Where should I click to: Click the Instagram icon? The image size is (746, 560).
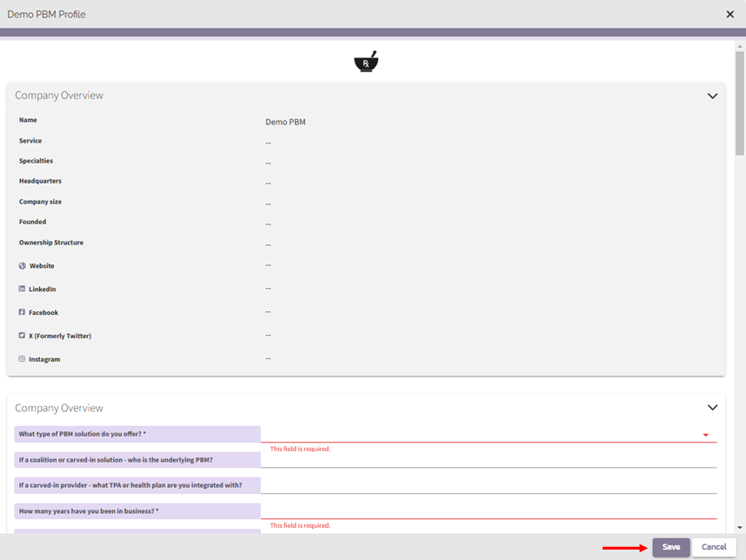tap(23, 359)
